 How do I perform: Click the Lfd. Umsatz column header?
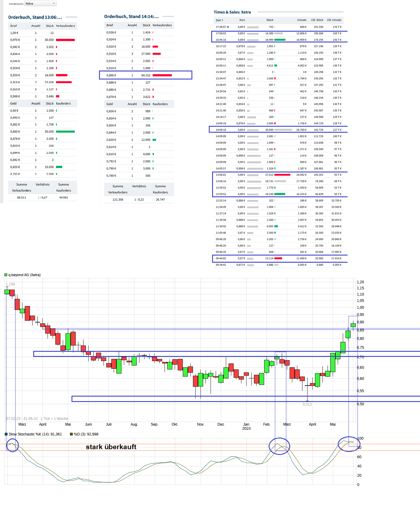334,20
